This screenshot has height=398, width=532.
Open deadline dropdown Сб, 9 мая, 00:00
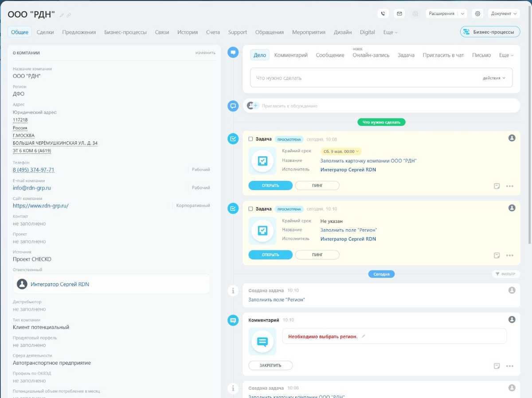tap(341, 152)
